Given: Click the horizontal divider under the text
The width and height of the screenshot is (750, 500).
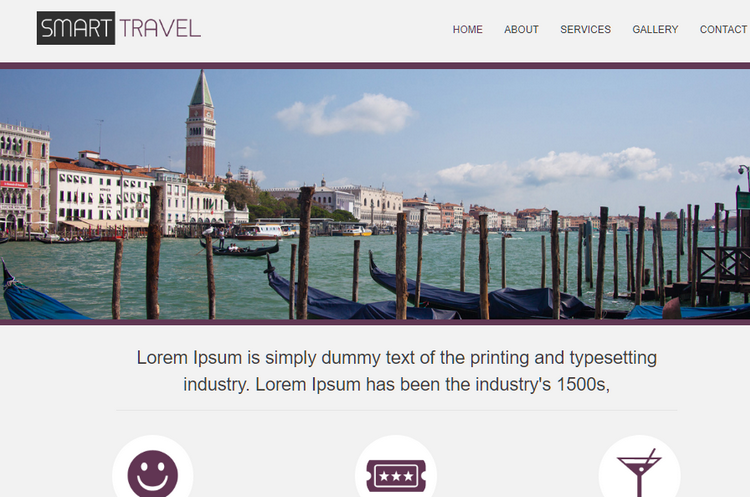Looking at the screenshot, I should click(397, 410).
